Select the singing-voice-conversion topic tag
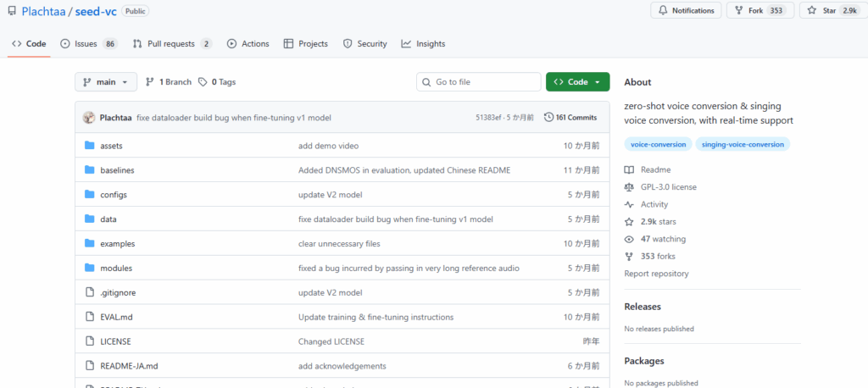Viewport: 868px width, 388px height. (x=743, y=145)
